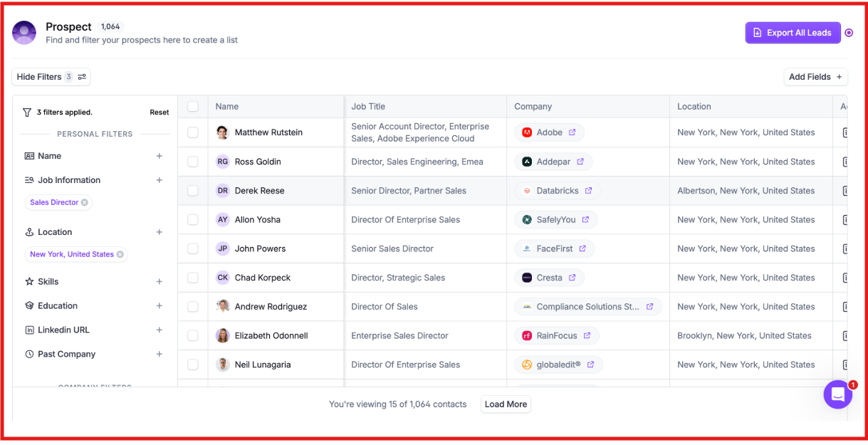Expand the Linkedin URL filter plus
Image resolution: width=868 pixels, height=445 pixels.
point(160,330)
